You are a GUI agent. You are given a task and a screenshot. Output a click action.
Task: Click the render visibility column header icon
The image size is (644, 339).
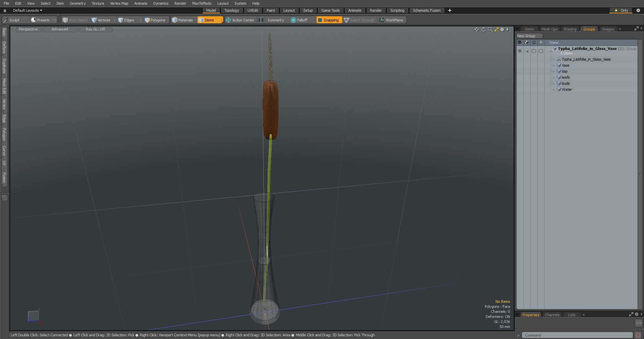point(527,43)
